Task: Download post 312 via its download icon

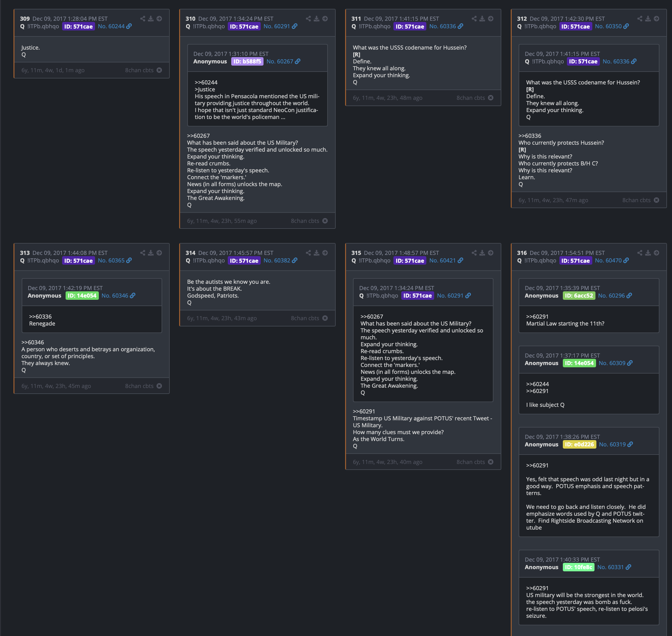Action: (648, 19)
